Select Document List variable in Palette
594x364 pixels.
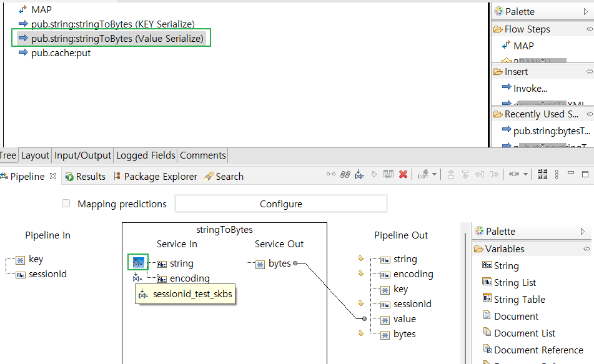tap(524, 333)
